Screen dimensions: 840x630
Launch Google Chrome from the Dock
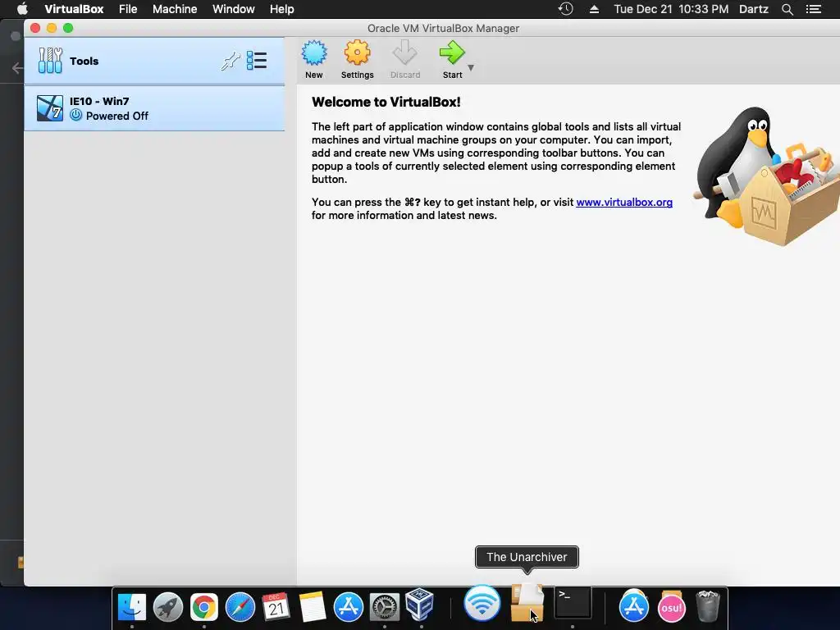pyautogui.click(x=204, y=608)
